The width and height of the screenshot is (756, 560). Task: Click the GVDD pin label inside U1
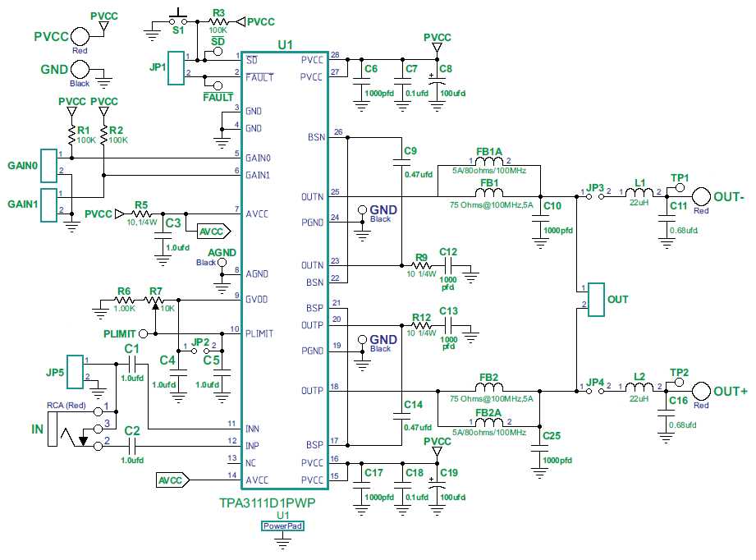coord(256,299)
